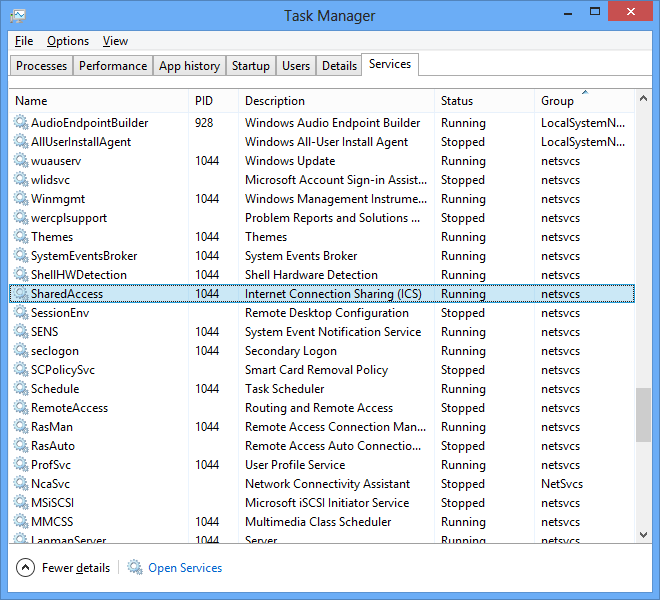Click the RasMan service gear icon

point(21,427)
